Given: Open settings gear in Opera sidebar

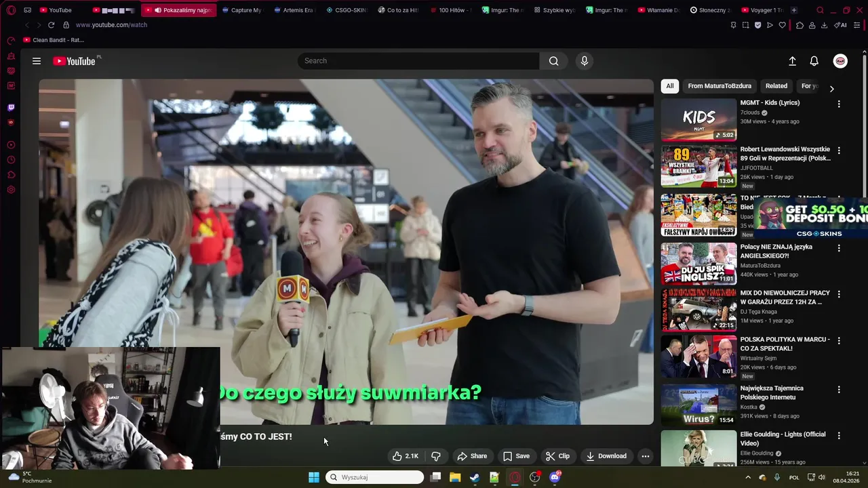Looking at the screenshot, I should 11,190.
